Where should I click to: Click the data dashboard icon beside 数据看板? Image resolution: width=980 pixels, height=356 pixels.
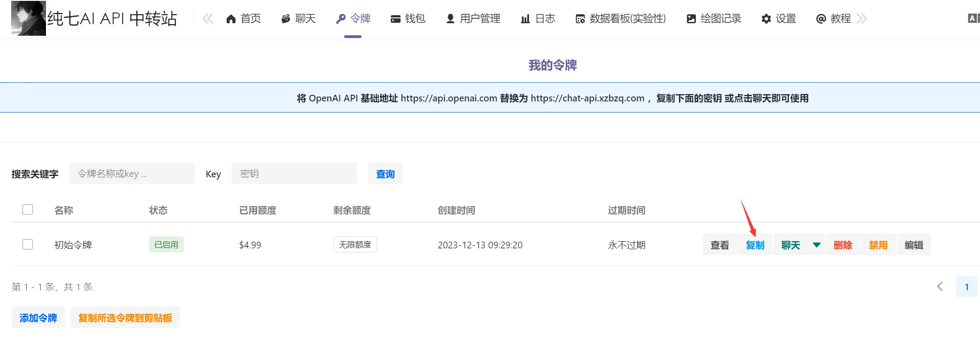tap(580, 19)
